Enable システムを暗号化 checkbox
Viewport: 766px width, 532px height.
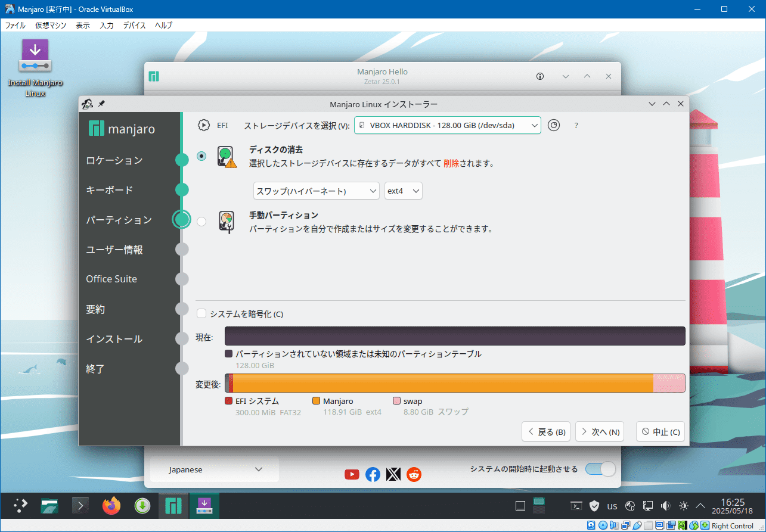pyautogui.click(x=201, y=313)
